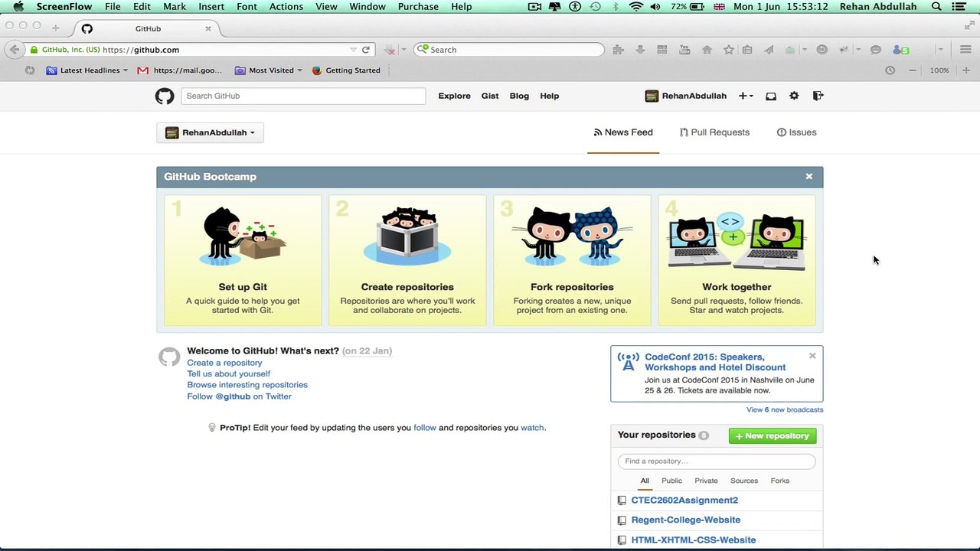This screenshot has height=551, width=980.
Task: Click the smiley face toolbar icon
Action: click(822, 50)
